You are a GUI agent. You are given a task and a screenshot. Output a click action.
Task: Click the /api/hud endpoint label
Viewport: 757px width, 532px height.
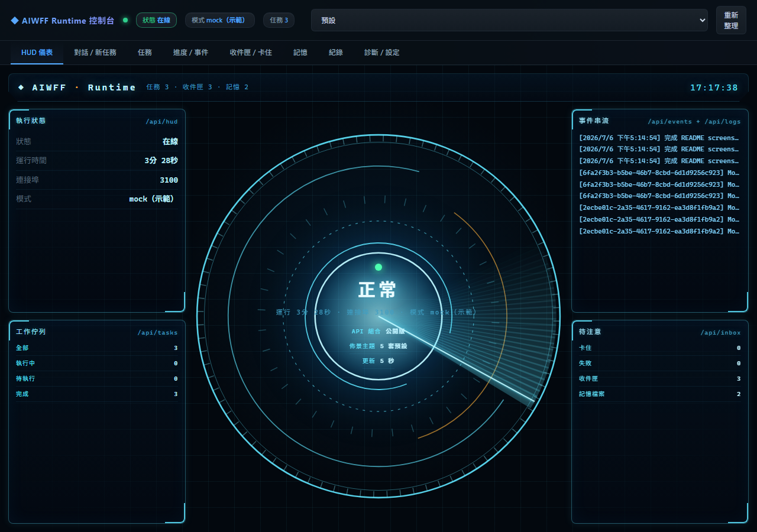161,122
